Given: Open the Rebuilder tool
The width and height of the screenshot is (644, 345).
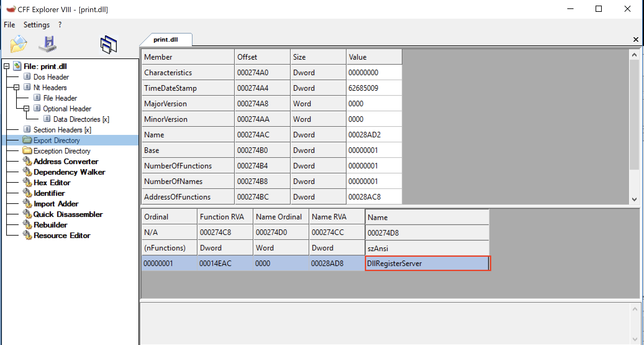Looking at the screenshot, I should (50, 225).
